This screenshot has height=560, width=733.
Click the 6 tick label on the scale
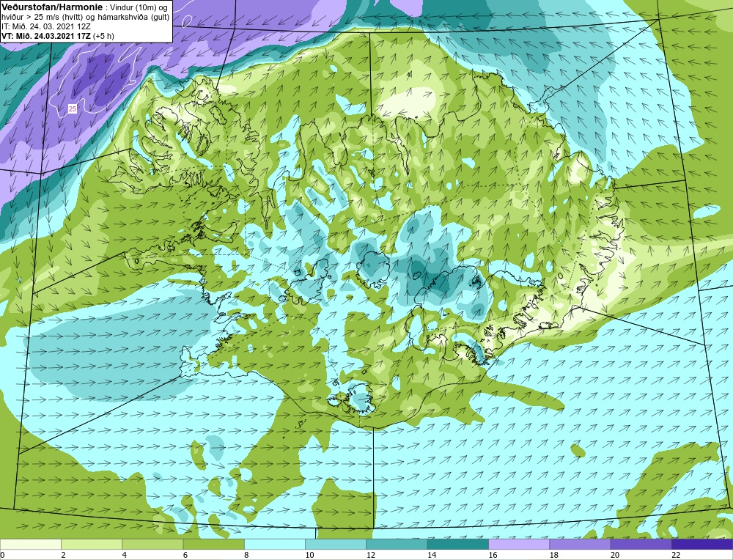(x=185, y=556)
